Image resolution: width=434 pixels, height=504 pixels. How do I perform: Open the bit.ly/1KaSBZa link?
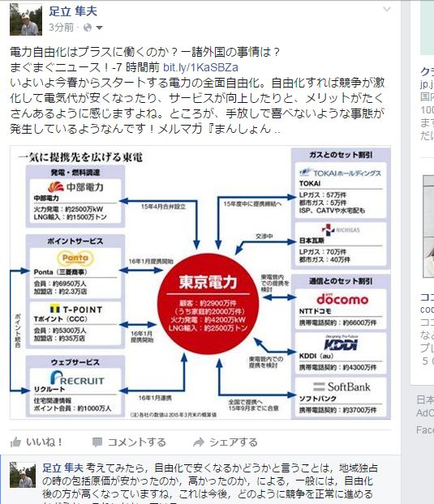[x=200, y=67]
